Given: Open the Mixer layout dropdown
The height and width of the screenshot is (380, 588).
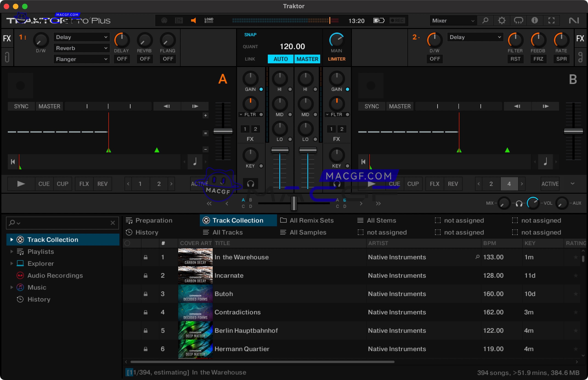Looking at the screenshot, I should pos(453,20).
